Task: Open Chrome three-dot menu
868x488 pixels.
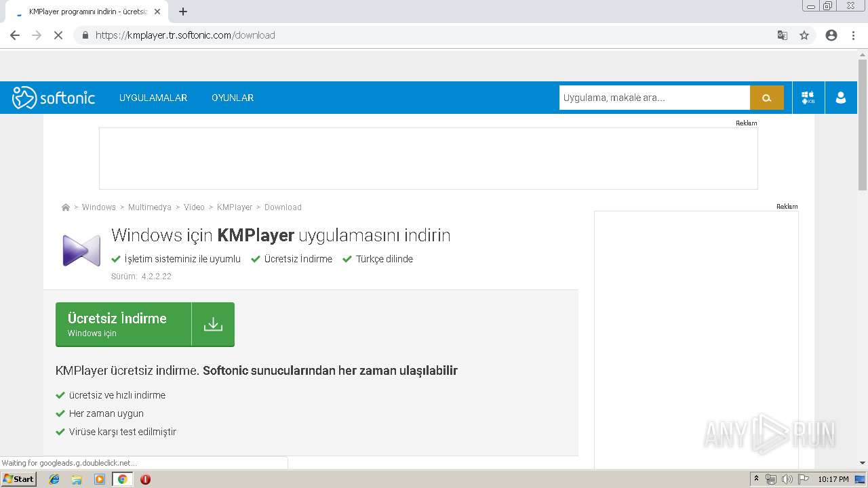Action: click(x=853, y=35)
